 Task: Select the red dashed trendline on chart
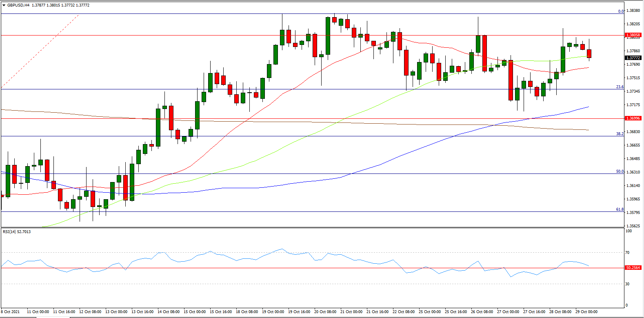pyautogui.click(x=40, y=51)
